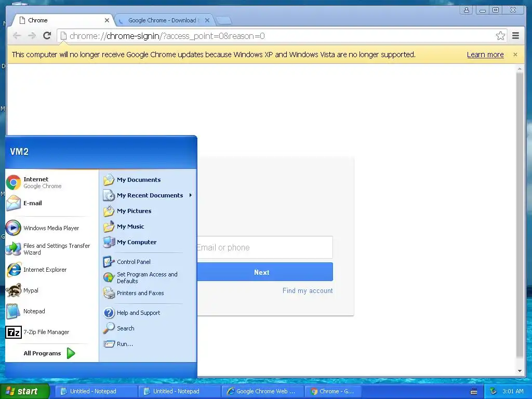Switch to the Chrome sign-in tab
Image resolution: width=532 pixels, height=399 pixels.
(x=60, y=20)
